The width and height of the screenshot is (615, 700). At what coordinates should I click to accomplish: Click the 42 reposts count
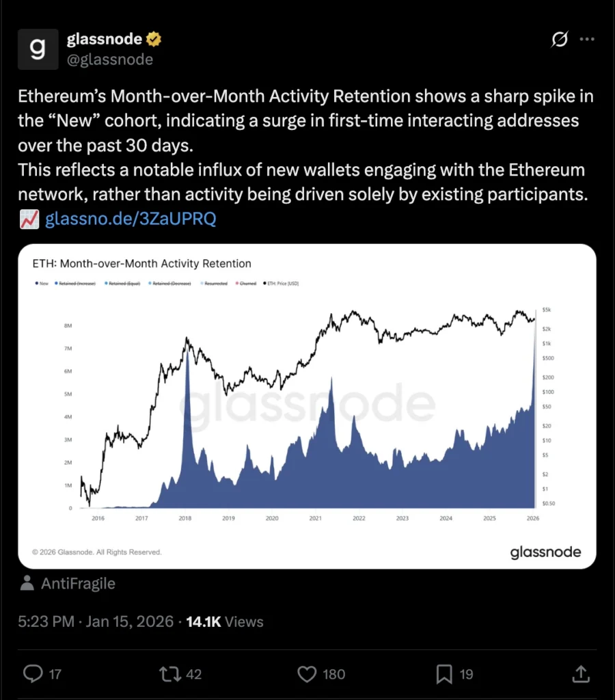[x=193, y=674]
